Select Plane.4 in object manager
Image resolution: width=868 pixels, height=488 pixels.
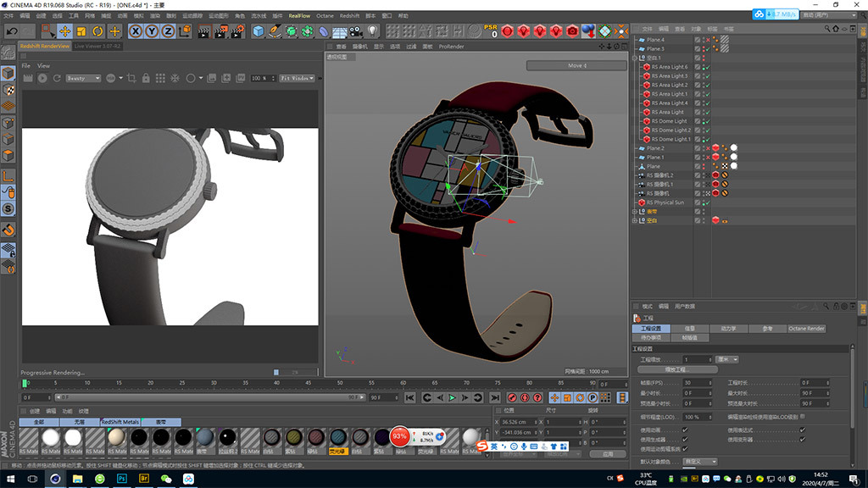(x=655, y=40)
